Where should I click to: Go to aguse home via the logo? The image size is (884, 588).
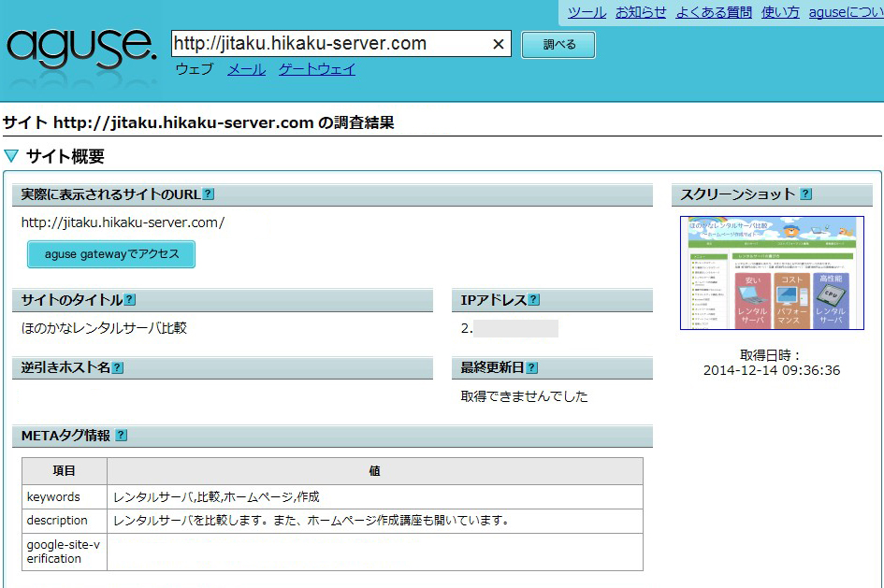[82, 47]
